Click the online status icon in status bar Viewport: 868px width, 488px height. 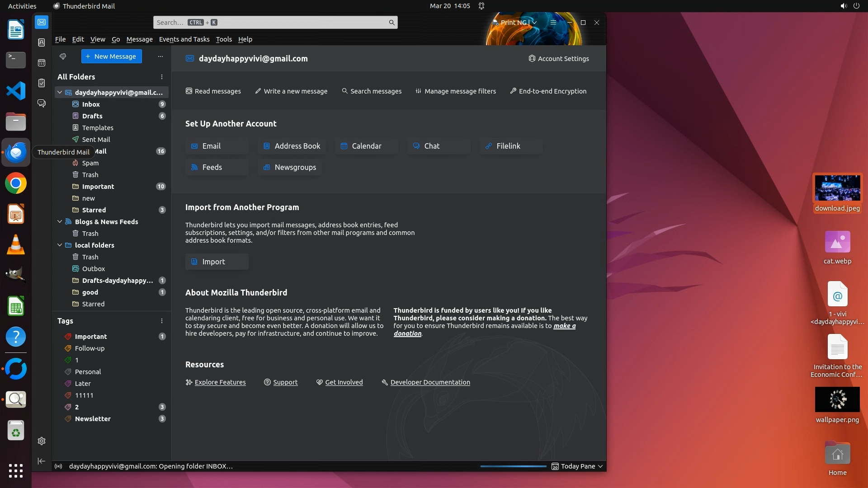tap(58, 466)
